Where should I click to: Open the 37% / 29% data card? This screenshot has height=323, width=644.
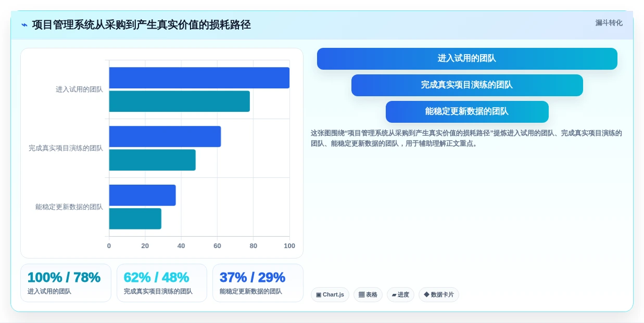pos(258,283)
